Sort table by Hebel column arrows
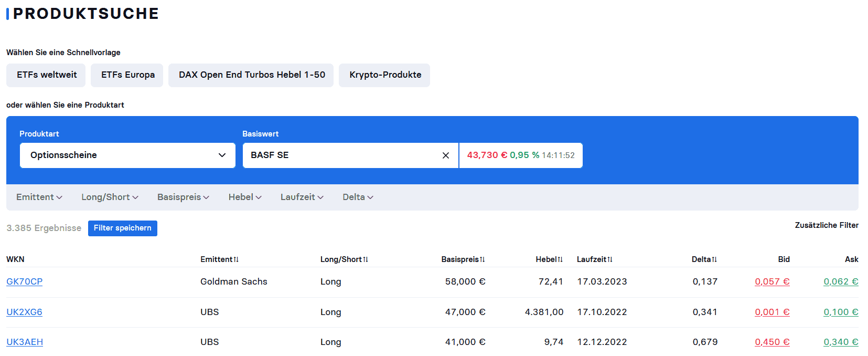 click(x=560, y=259)
